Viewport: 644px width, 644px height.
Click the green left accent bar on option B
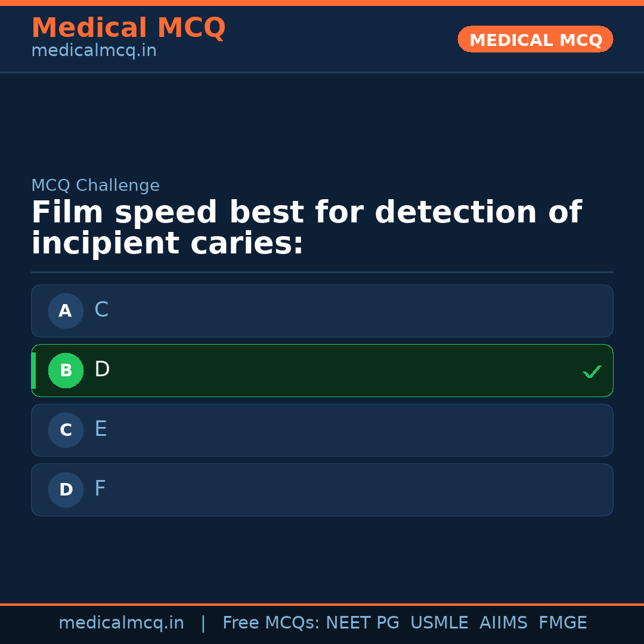tap(34, 370)
